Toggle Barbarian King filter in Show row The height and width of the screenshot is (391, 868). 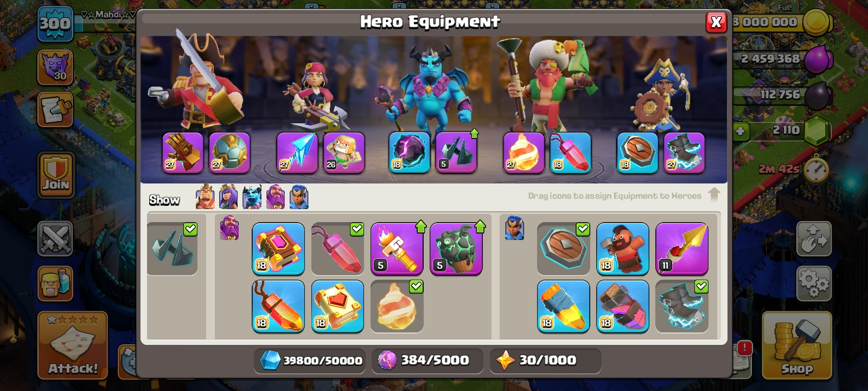(x=205, y=197)
